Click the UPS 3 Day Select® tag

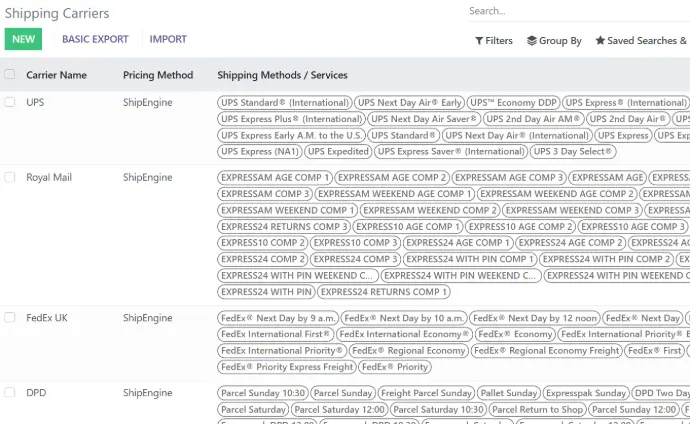pos(573,151)
